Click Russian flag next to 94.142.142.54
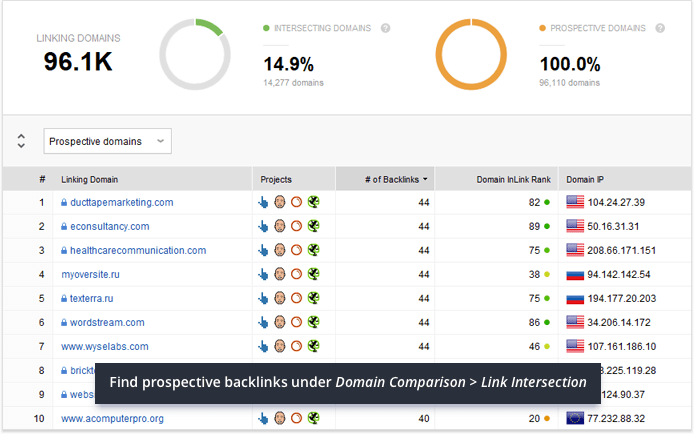The height and width of the screenshot is (434, 694). point(575,275)
